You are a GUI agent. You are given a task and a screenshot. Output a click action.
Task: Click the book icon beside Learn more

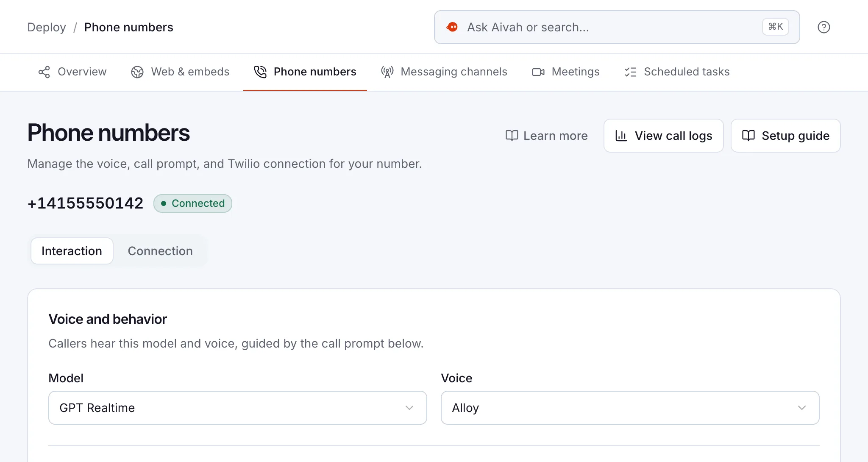[512, 136]
